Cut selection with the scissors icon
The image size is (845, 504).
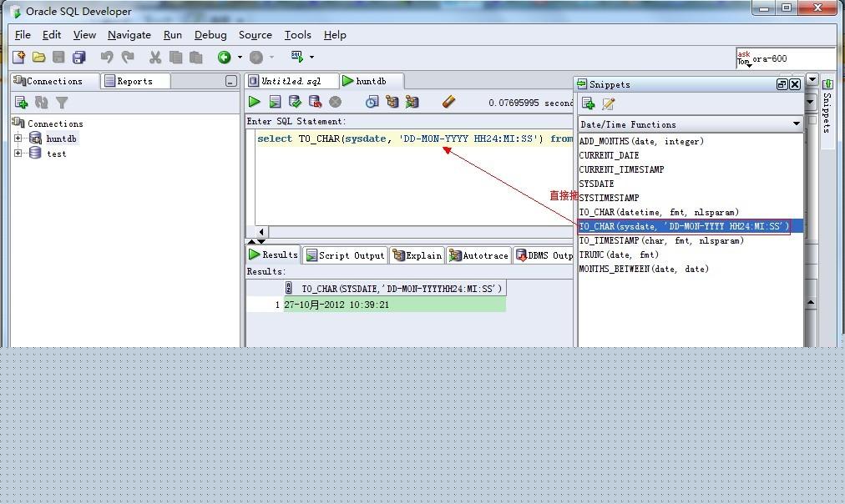pyautogui.click(x=155, y=57)
